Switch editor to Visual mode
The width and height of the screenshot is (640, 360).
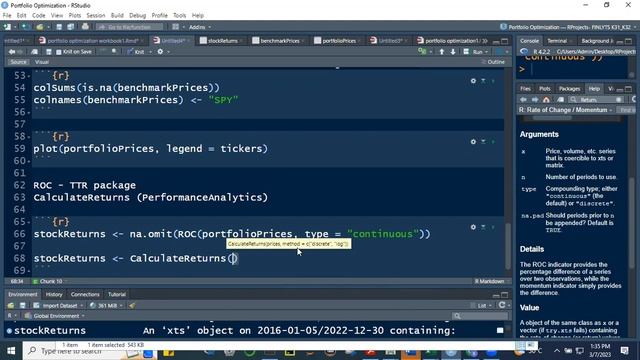click(x=42, y=62)
